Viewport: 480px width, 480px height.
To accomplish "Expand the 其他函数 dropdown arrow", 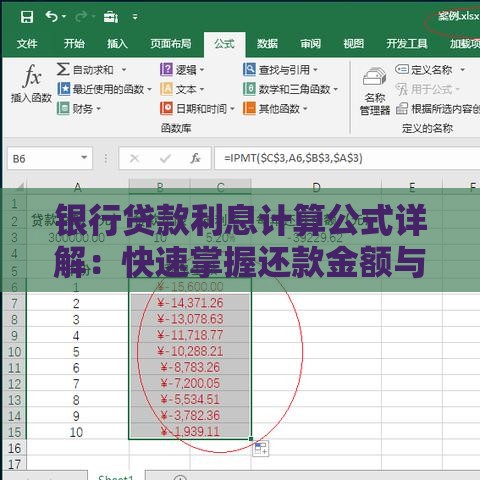I will [x=305, y=109].
